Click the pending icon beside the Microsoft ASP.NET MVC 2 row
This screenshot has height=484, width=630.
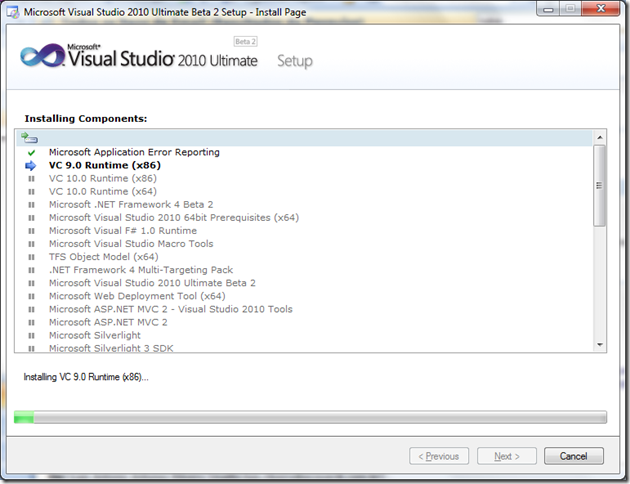[x=31, y=323]
